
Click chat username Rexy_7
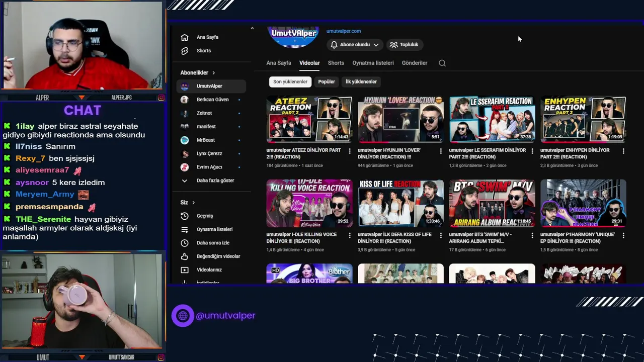click(x=30, y=158)
